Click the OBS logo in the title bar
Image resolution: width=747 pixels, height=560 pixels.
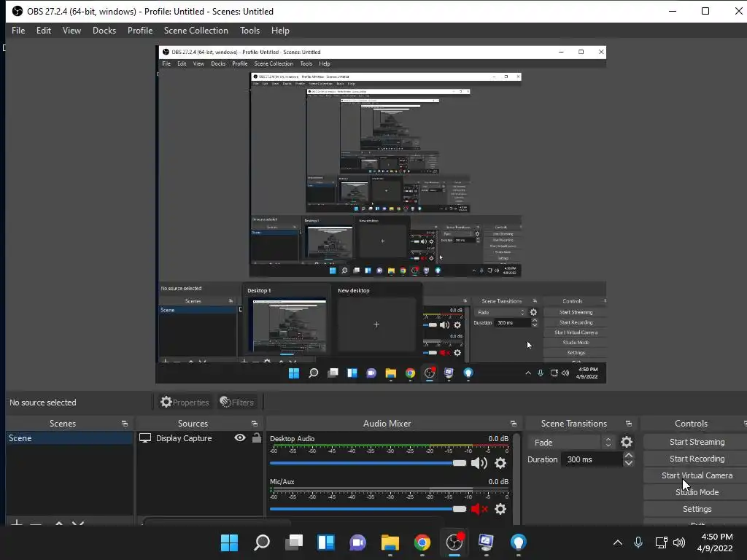click(18, 11)
